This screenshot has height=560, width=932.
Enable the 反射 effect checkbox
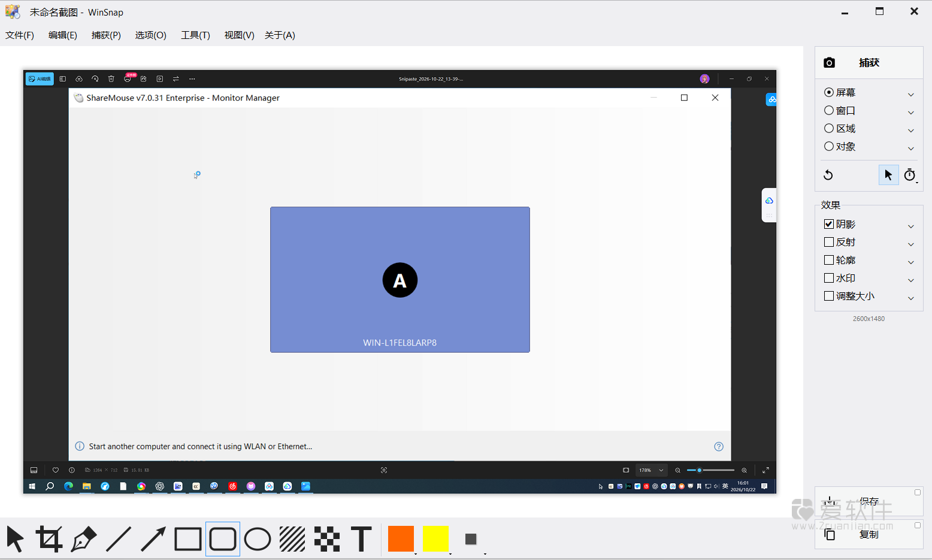pyautogui.click(x=829, y=242)
